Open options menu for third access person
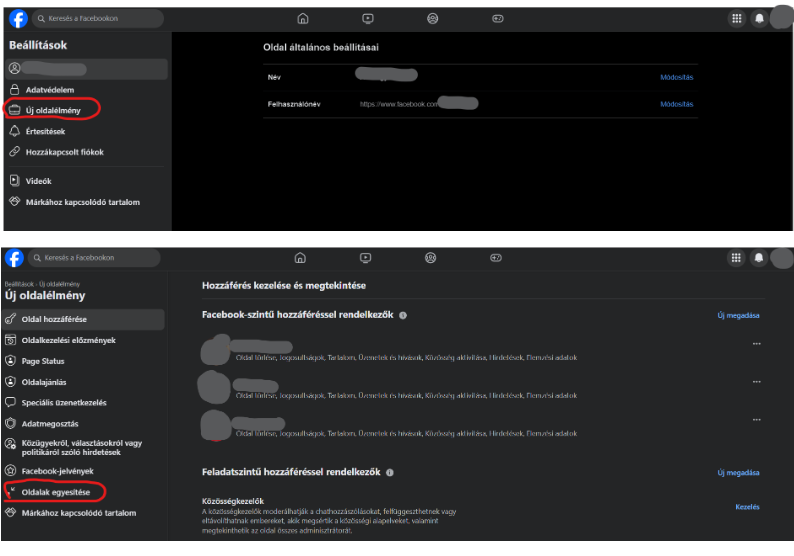The image size is (794, 556). pyautogui.click(x=757, y=420)
